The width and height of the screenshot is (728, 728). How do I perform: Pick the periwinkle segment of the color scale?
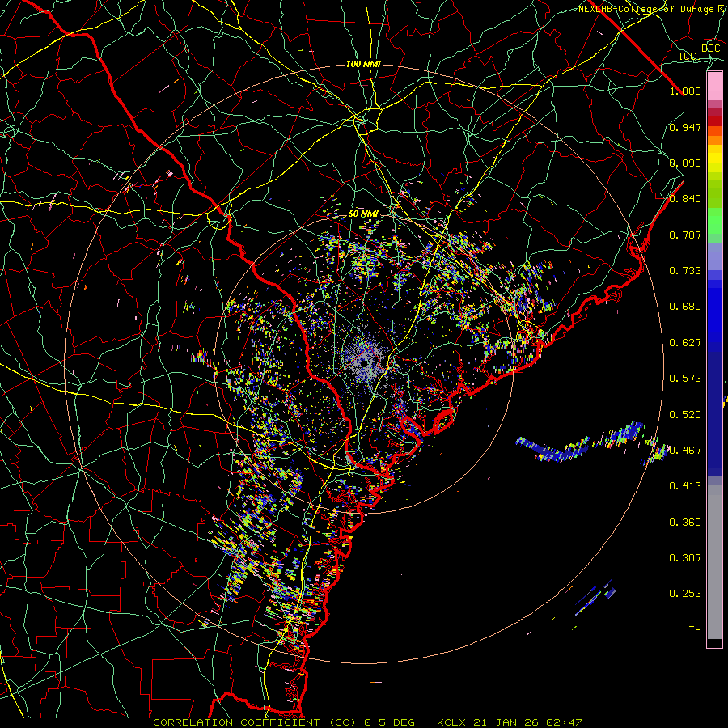(714, 257)
